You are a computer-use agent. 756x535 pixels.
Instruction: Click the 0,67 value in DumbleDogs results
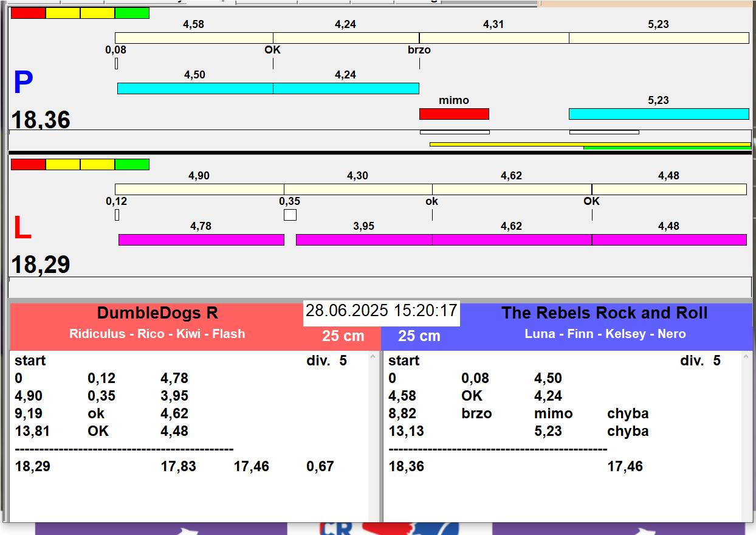click(320, 466)
